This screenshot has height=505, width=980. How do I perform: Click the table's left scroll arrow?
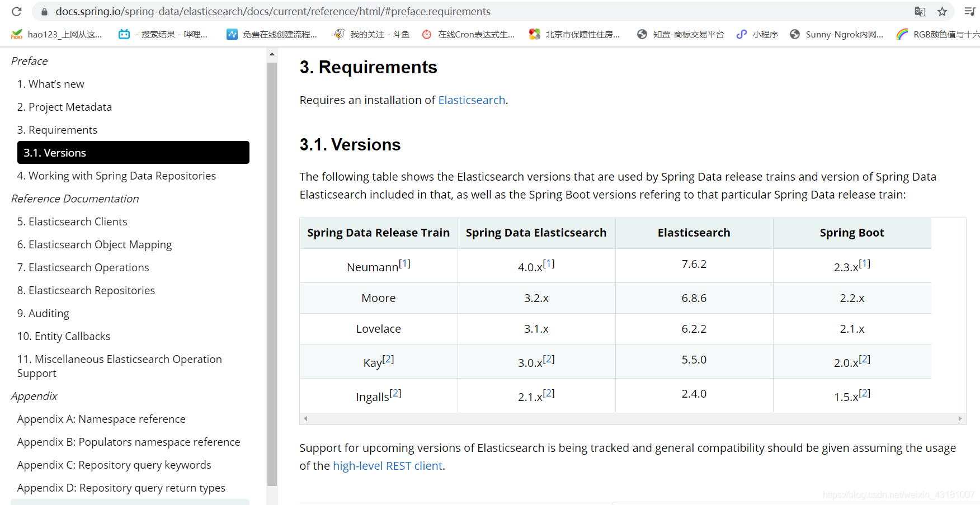305,418
